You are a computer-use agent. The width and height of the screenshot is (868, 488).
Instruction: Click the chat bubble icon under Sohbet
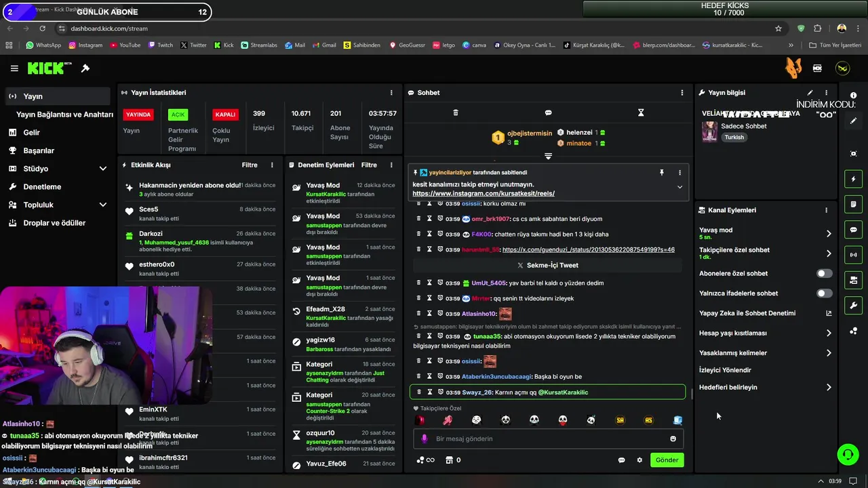548,113
